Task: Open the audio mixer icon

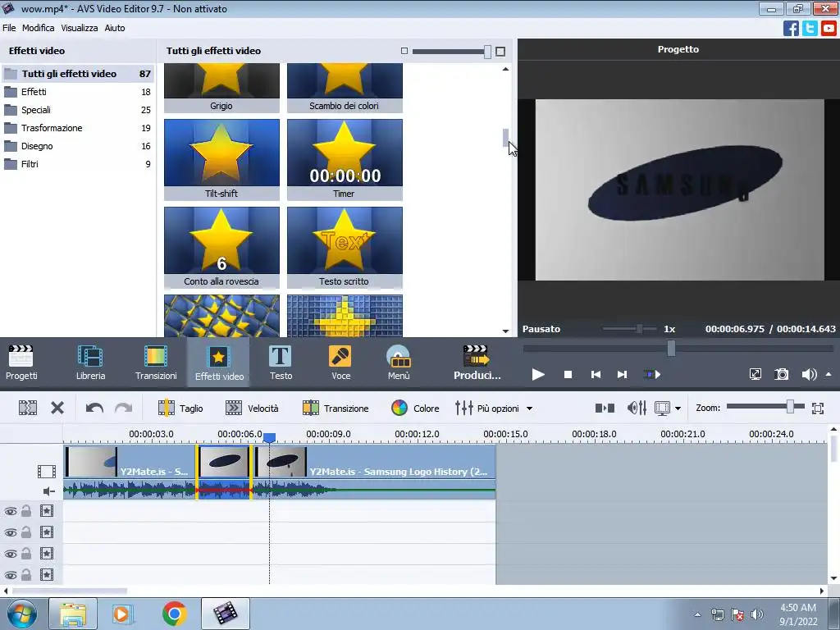Action: click(x=637, y=409)
